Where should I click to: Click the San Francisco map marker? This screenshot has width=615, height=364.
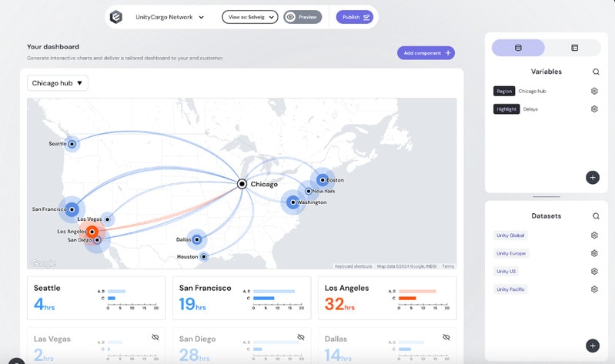(x=72, y=209)
